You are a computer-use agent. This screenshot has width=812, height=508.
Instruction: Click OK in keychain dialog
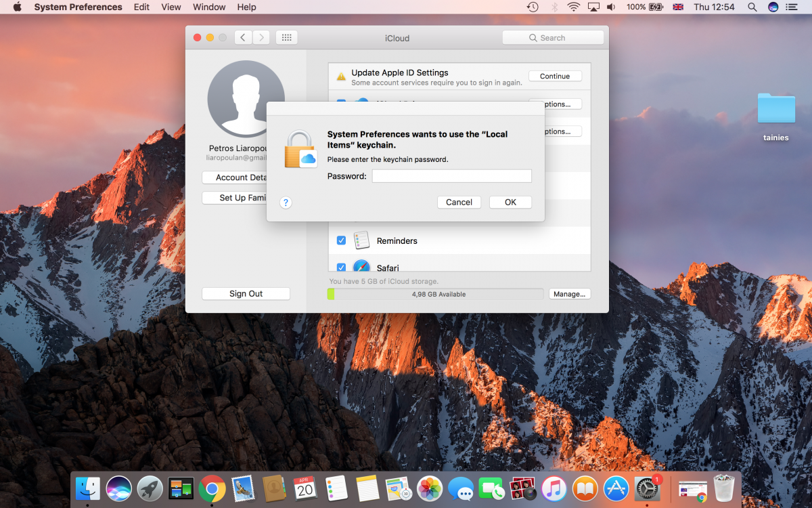(510, 203)
